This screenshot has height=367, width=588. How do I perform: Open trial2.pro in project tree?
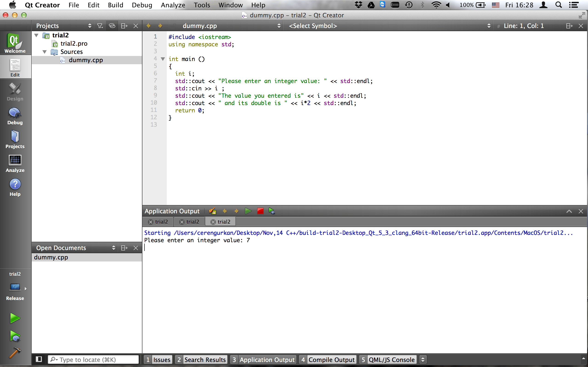click(x=74, y=43)
